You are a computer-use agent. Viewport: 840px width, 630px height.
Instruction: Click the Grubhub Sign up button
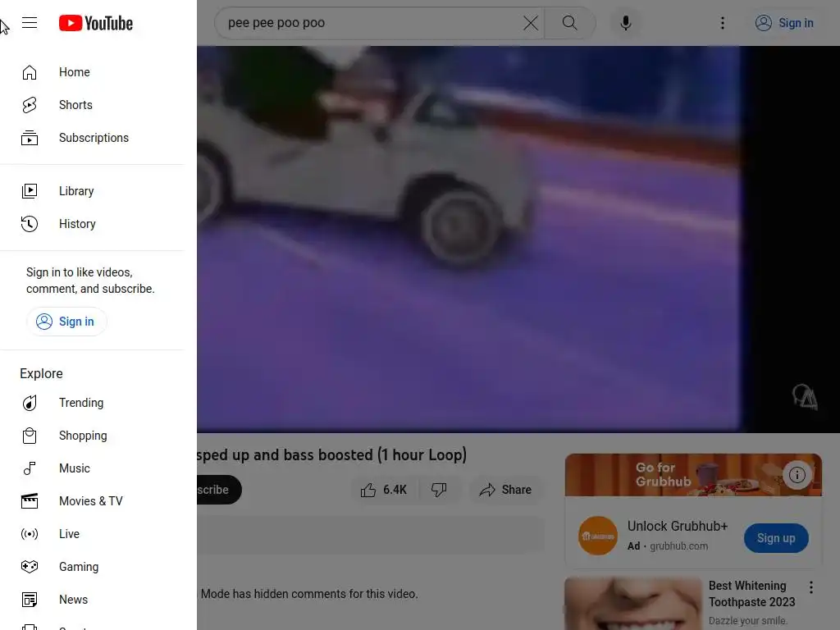(x=776, y=538)
